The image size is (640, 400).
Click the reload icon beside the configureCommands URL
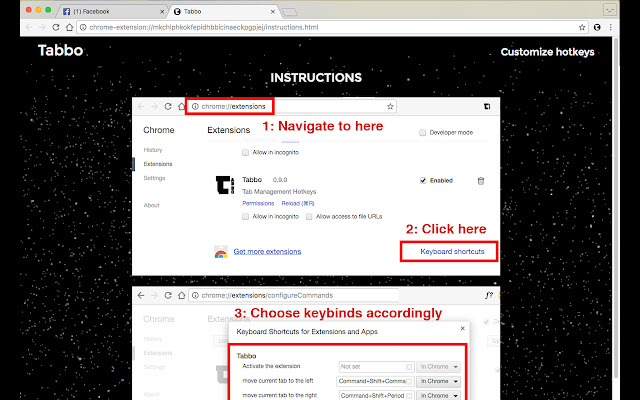click(x=168, y=296)
